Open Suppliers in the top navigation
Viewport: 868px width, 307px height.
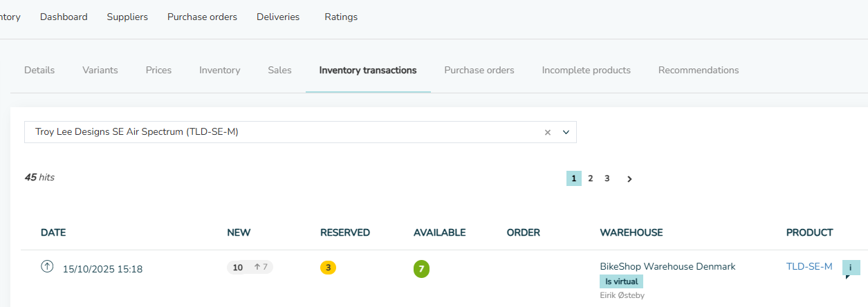coord(127,17)
